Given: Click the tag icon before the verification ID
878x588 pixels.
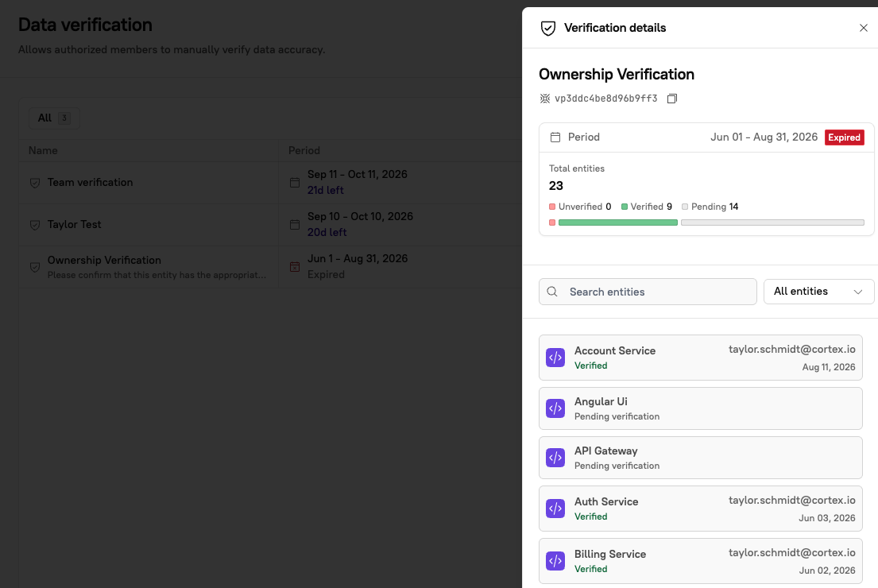Looking at the screenshot, I should [545, 99].
